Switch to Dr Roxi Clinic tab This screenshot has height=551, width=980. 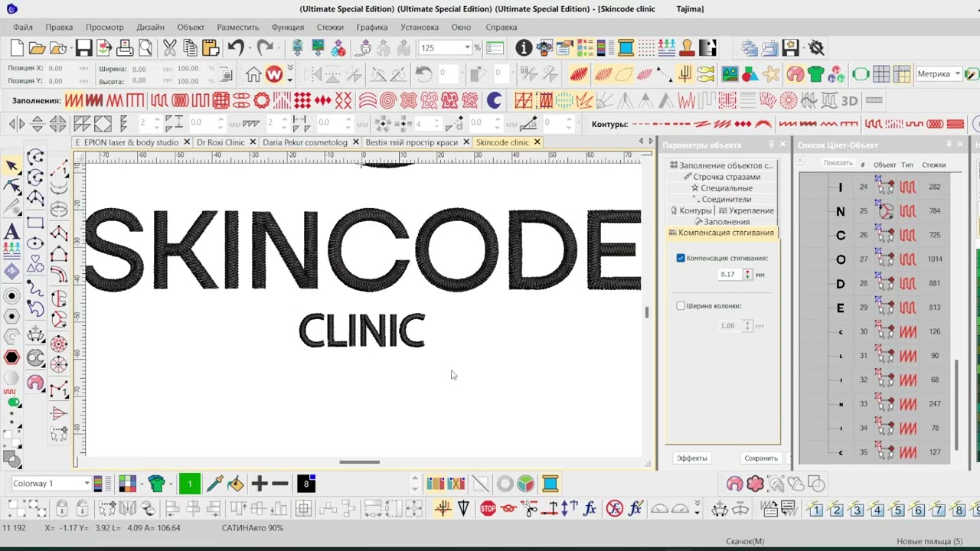tap(220, 142)
